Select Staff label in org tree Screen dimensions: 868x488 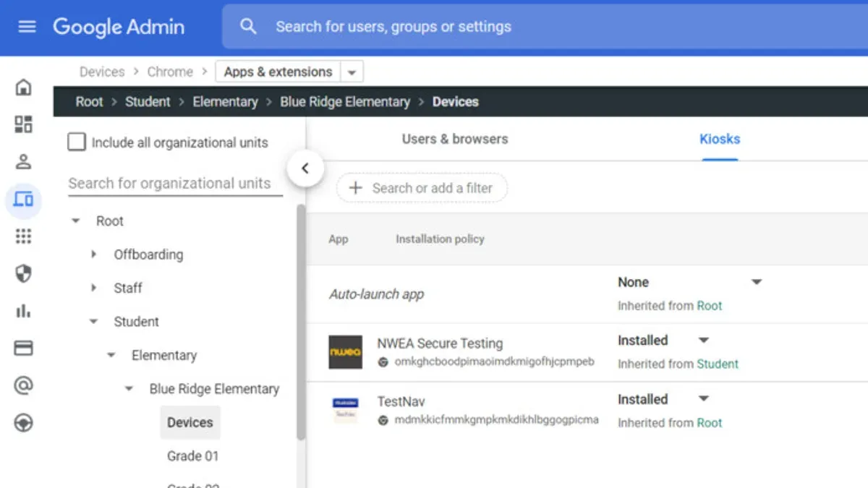coord(128,288)
